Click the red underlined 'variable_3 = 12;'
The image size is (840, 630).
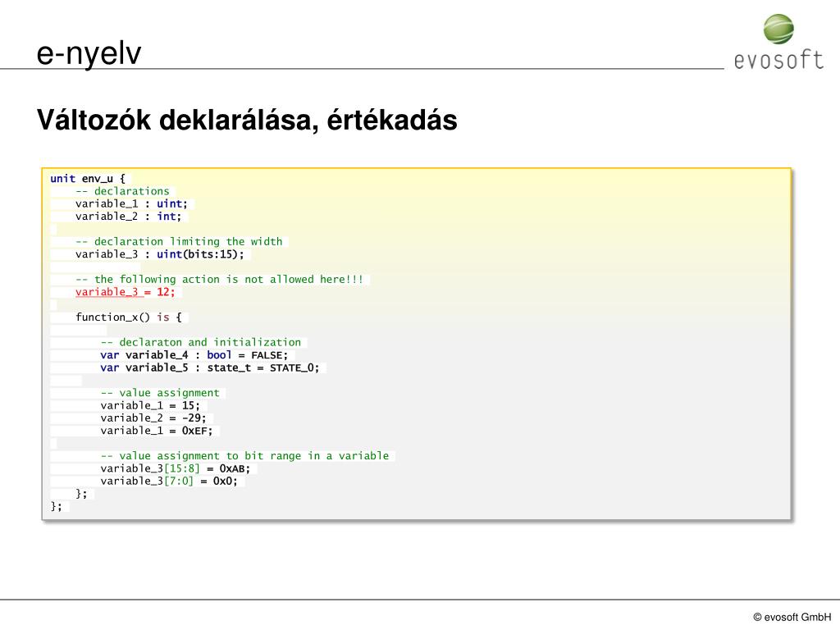[126, 292]
